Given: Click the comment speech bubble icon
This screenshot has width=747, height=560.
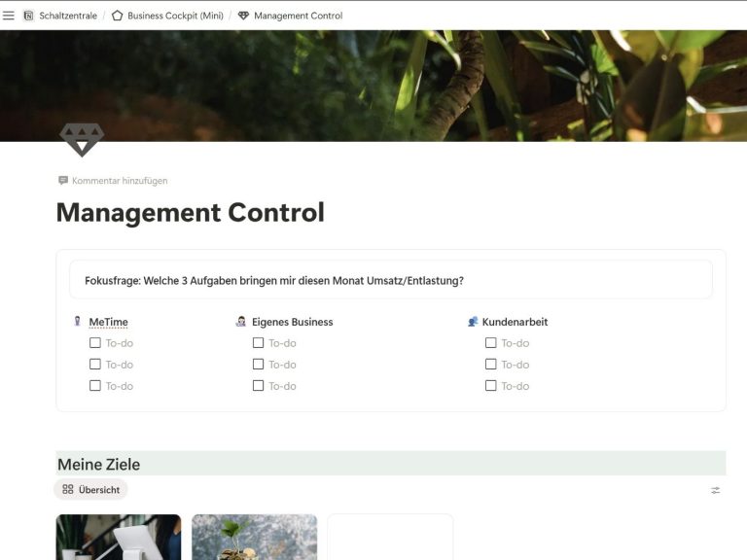Looking at the screenshot, I should 63,181.
